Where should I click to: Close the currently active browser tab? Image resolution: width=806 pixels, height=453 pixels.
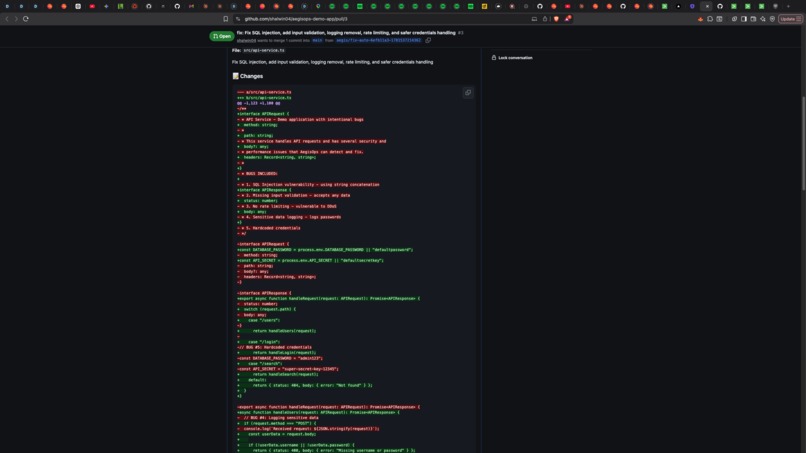point(707,6)
